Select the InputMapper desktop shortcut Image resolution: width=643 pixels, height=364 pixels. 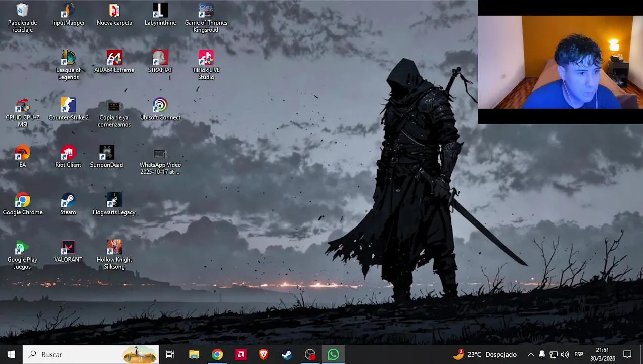[68, 15]
